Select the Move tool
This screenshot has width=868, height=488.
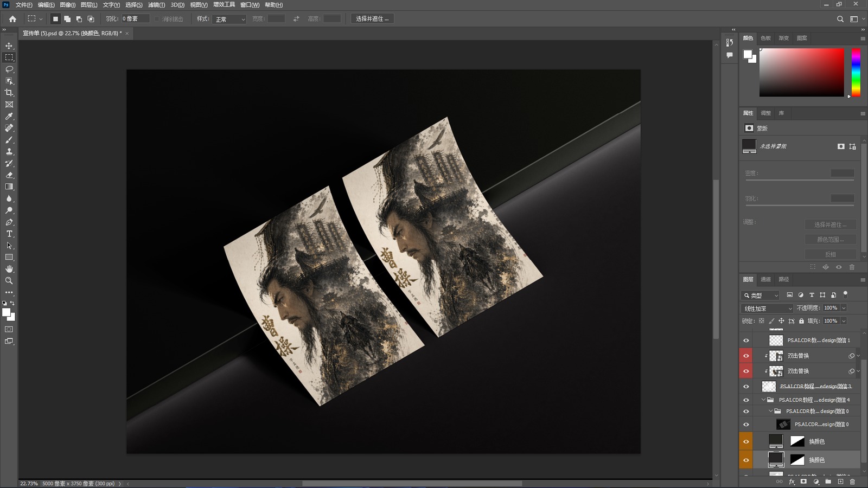click(x=9, y=46)
